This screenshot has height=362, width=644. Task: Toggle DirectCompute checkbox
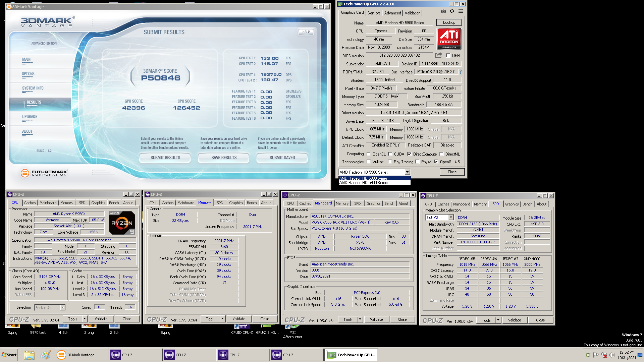(409, 154)
